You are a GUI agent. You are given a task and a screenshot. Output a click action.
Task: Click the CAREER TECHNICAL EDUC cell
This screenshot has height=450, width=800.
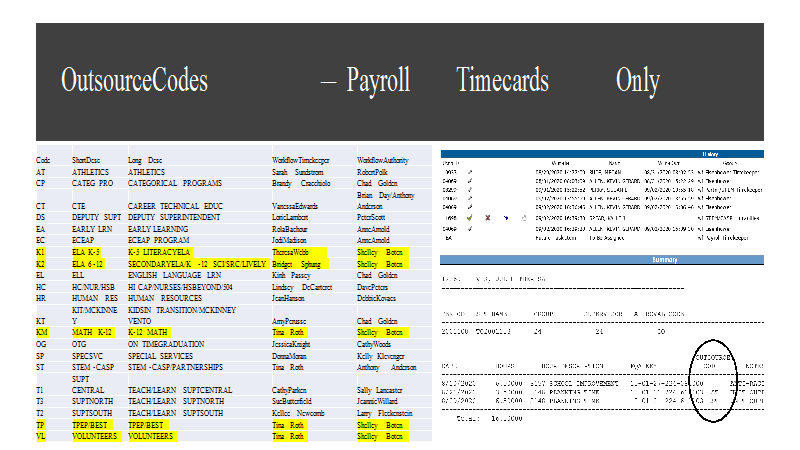[x=175, y=206]
